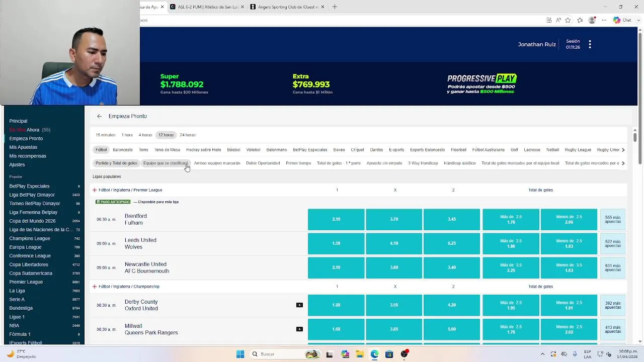This screenshot has height=362, width=644.
Task: Close the Atlético de San Luis tab
Action: pos(243,7)
